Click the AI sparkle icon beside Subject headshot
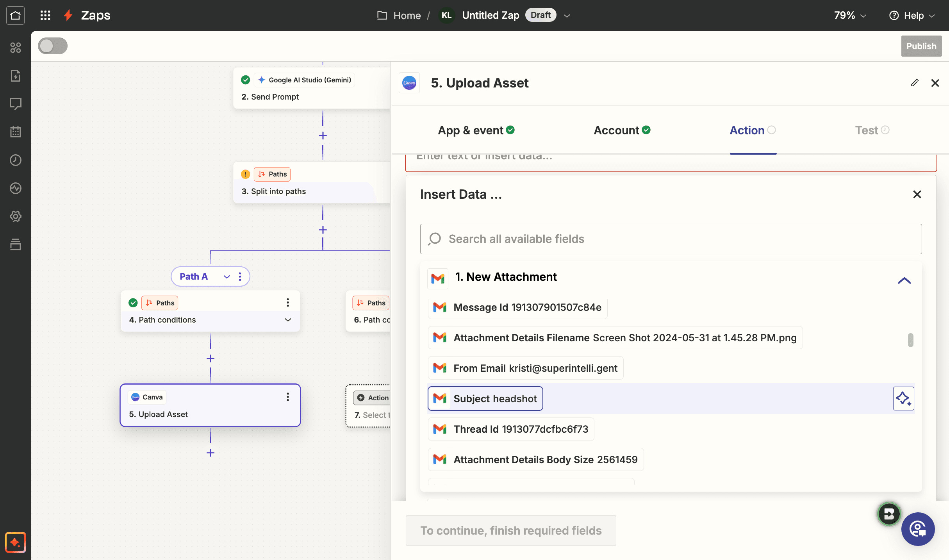 (x=903, y=398)
